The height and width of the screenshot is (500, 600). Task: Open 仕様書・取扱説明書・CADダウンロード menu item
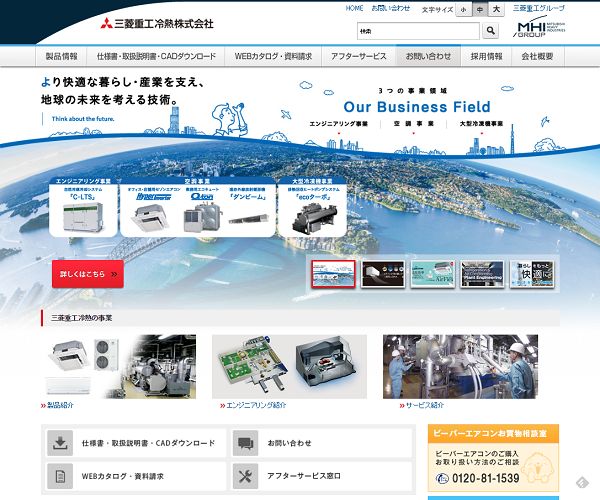coord(156,56)
